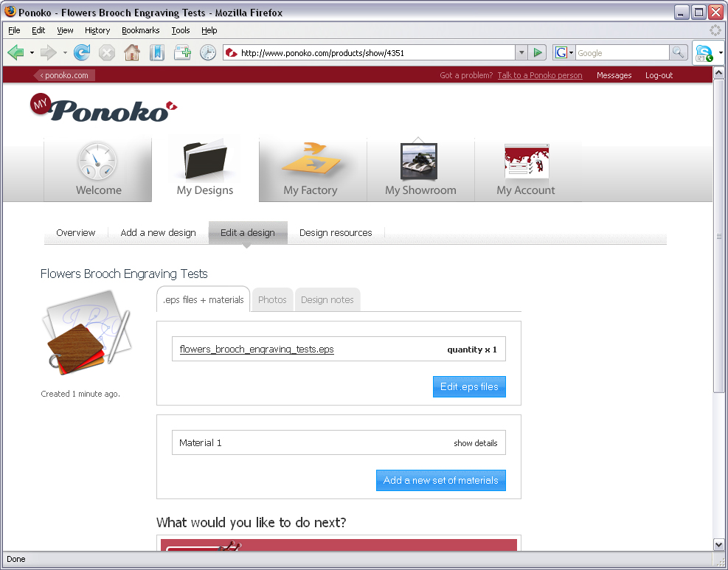Open My Factory bird icon
728x570 pixels.
[x=311, y=159]
